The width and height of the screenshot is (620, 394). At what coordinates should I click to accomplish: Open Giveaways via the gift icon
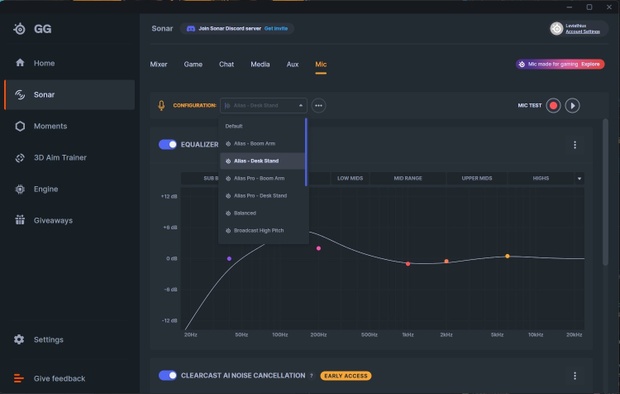point(20,220)
